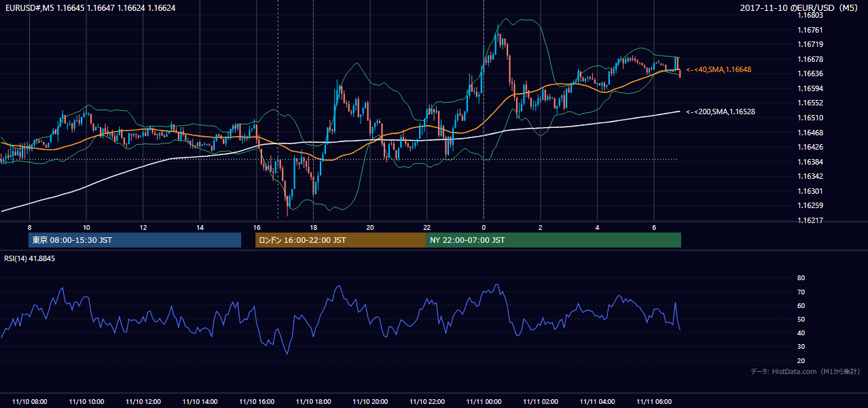Click price axis value 1.16384
This screenshot has width=868, height=408.
tap(810, 162)
